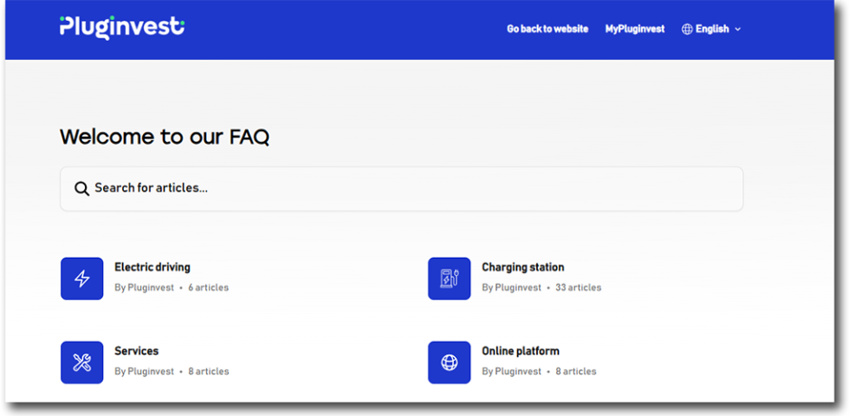Viewport: 868px width, 416px height.
Task: Click the 'Welcome to our FAQ' heading
Action: (165, 137)
